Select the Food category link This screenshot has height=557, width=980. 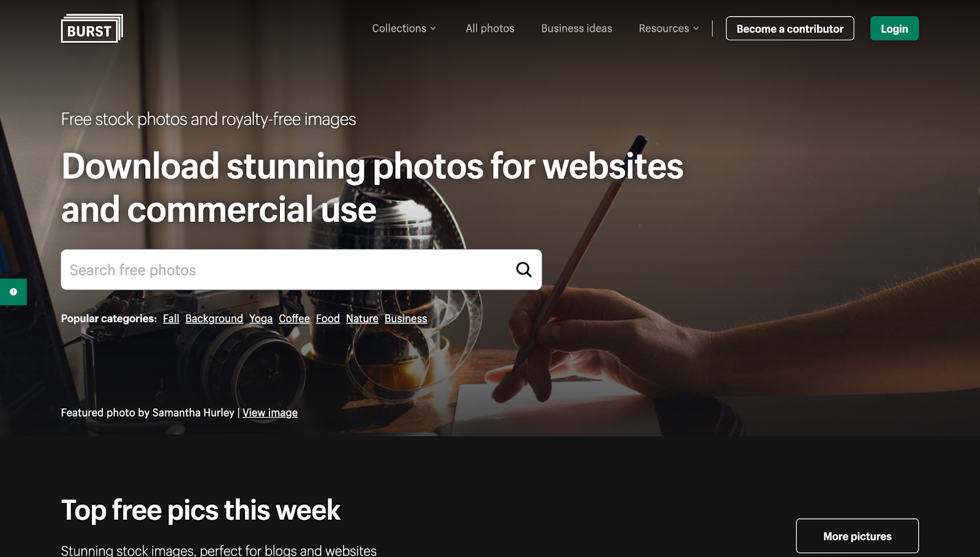(x=328, y=319)
